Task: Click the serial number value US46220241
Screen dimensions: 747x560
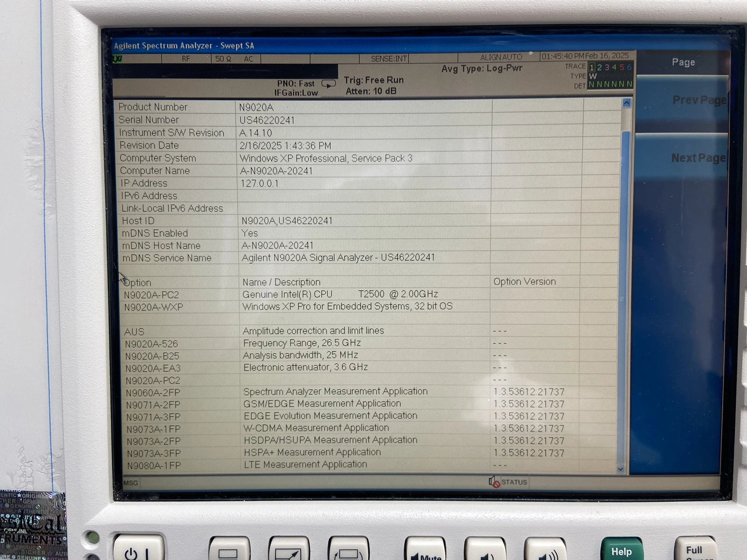Action: (267, 120)
